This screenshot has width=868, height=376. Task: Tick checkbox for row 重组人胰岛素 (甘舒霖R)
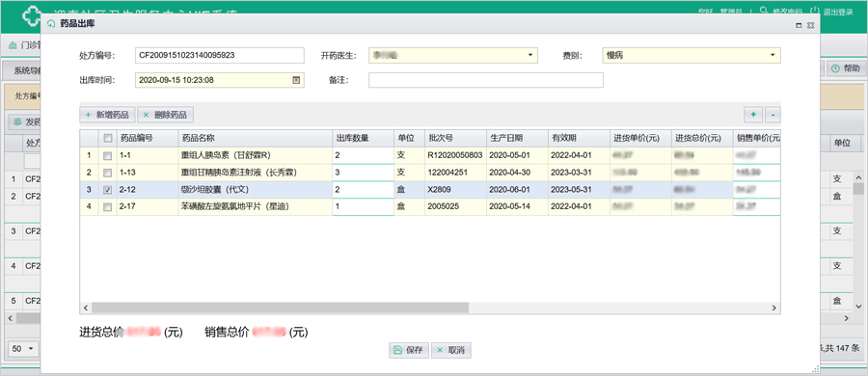(x=107, y=155)
